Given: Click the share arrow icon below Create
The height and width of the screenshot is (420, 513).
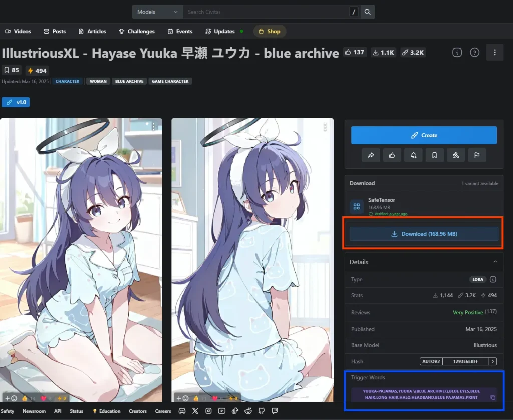Looking at the screenshot, I should pyautogui.click(x=371, y=155).
